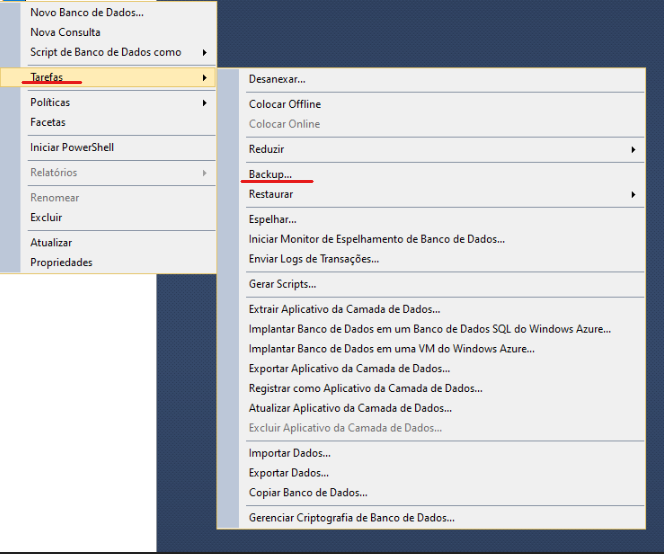Image resolution: width=664 pixels, height=554 pixels.
Task: Select Exportar Dados...
Action: click(289, 473)
